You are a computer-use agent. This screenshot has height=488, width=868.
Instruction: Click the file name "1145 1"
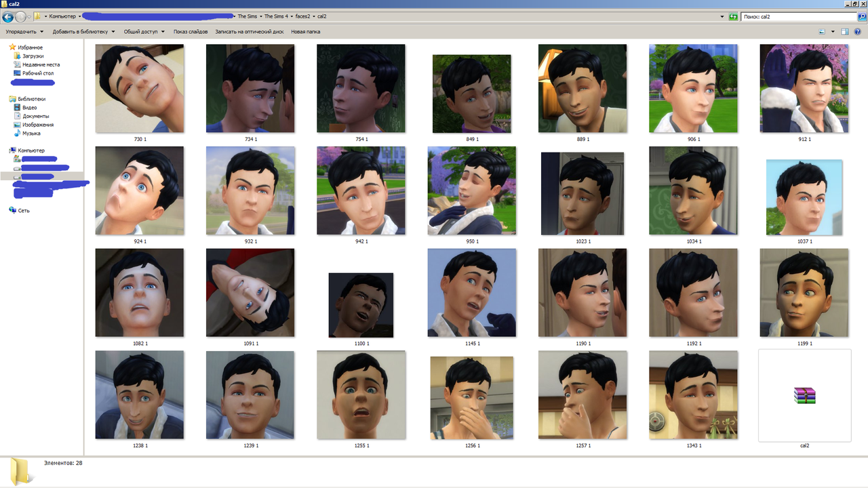pyautogui.click(x=472, y=344)
